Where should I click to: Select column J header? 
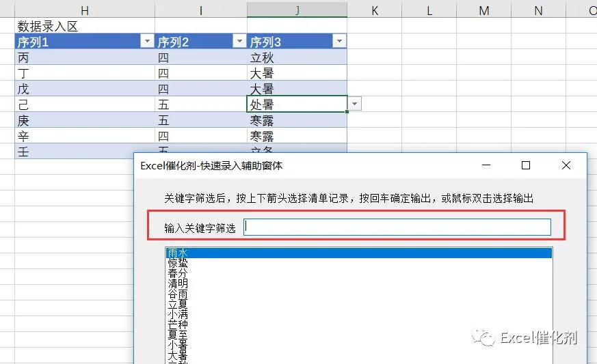[x=297, y=10]
